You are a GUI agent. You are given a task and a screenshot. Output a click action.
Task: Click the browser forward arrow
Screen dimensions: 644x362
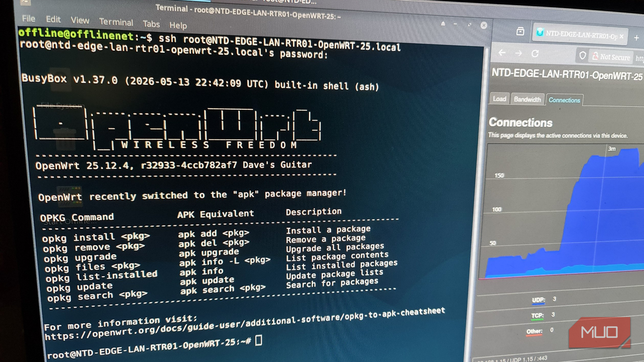tap(518, 53)
